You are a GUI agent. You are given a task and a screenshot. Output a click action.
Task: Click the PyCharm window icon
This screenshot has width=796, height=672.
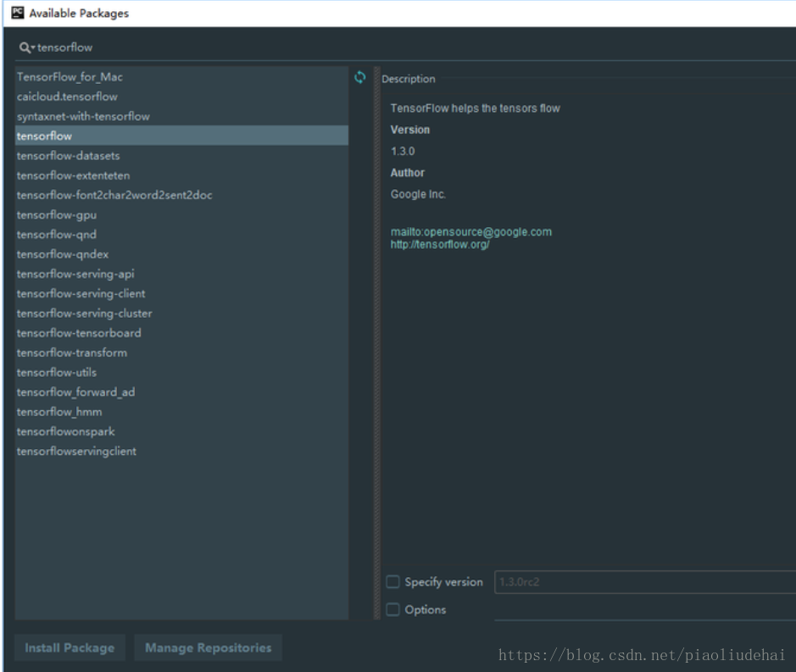pos(18,13)
